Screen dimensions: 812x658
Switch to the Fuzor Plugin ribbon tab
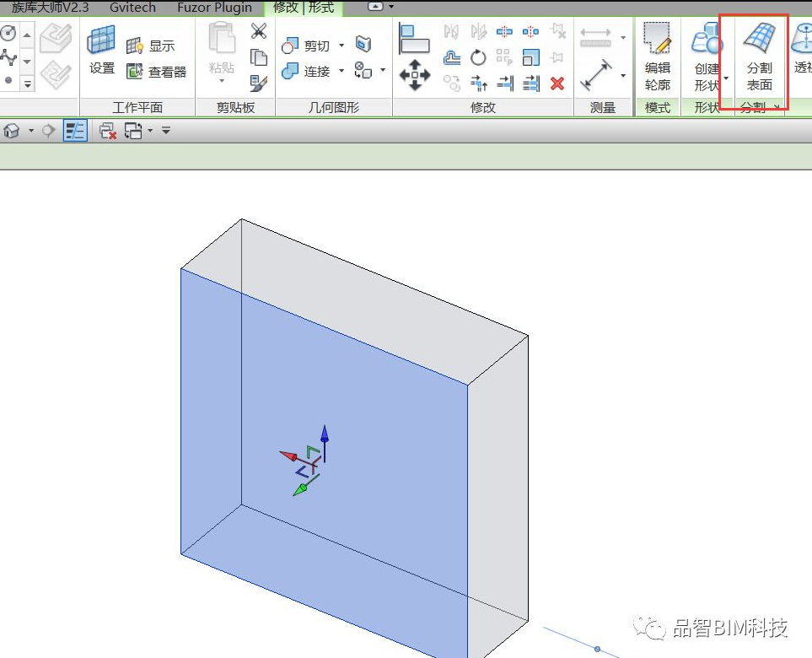214,8
